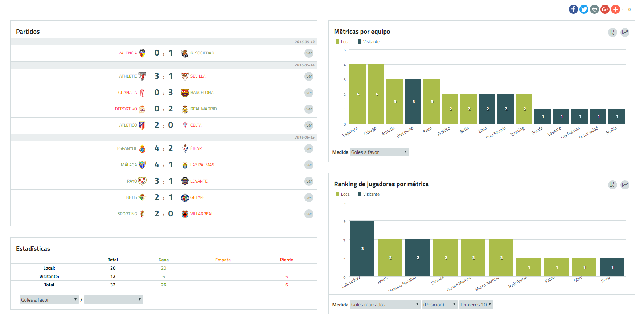Share via Google Plus icon
Screen dimensions: 644x335
(605, 9)
